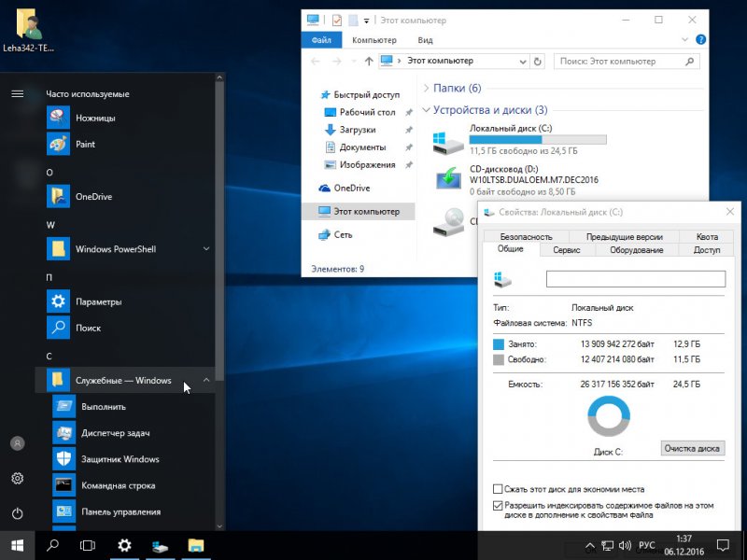Click the volume speaker tray icon
The width and height of the screenshot is (747, 560).
pos(625,546)
